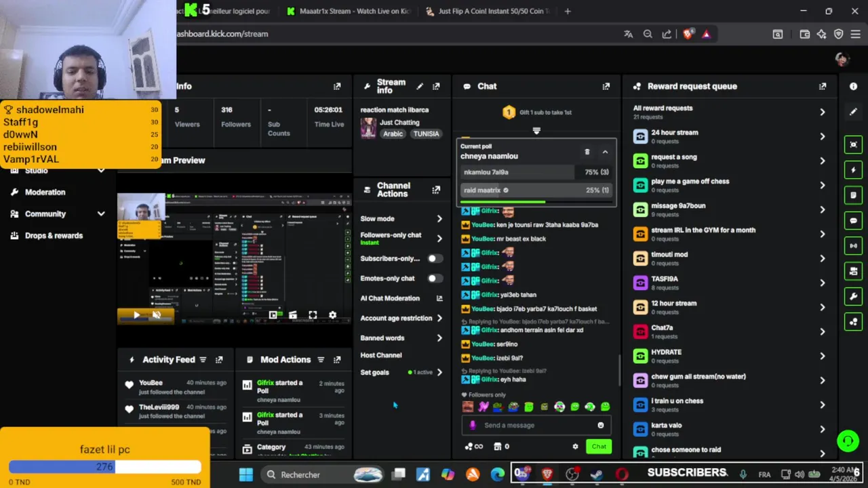868x488 pixels.
Task: Filter the Mod Actions list
Action: 320,360
